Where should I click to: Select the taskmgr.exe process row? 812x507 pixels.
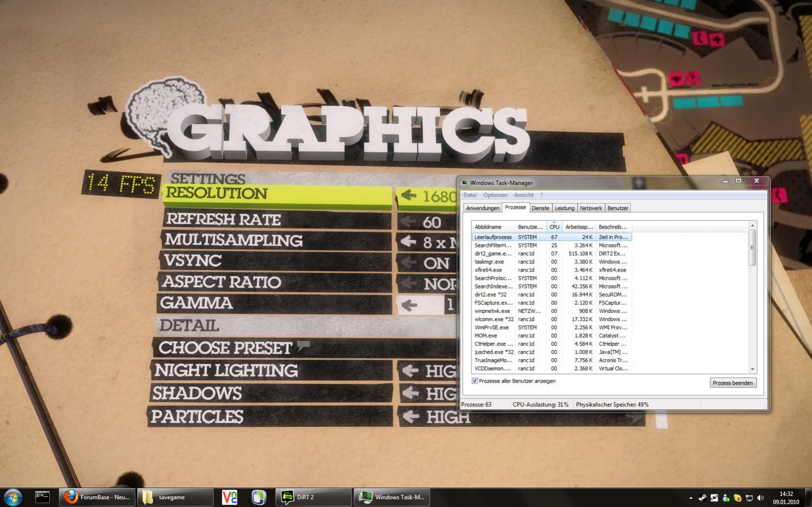click(x=552, y=261)
